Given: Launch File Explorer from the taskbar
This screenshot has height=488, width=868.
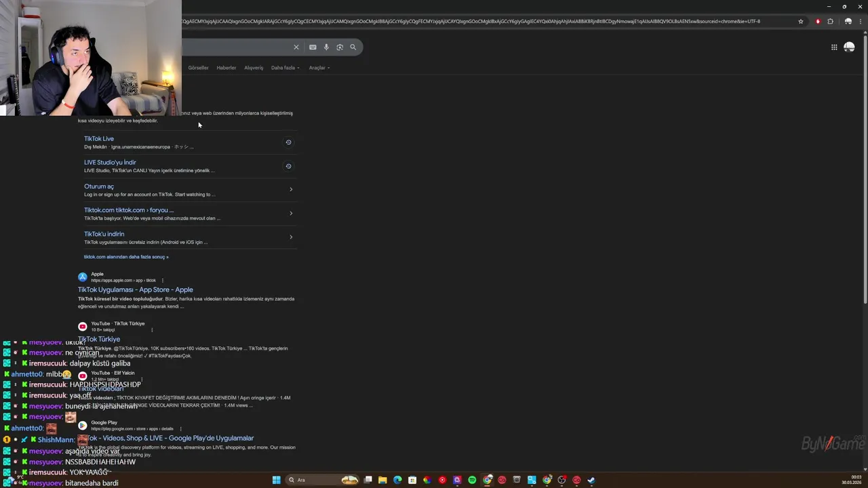Looking at the screenshot, I should [x=382, y=480].
